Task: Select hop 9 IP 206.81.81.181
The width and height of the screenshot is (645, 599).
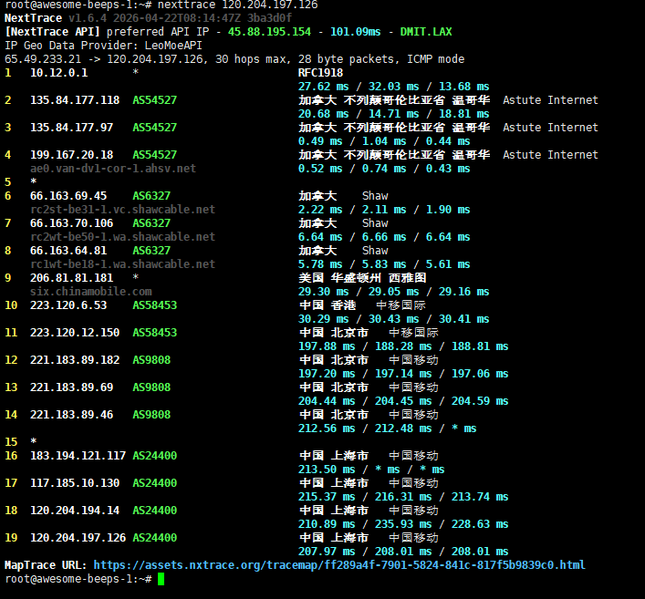Action: [x=72, y=278]
